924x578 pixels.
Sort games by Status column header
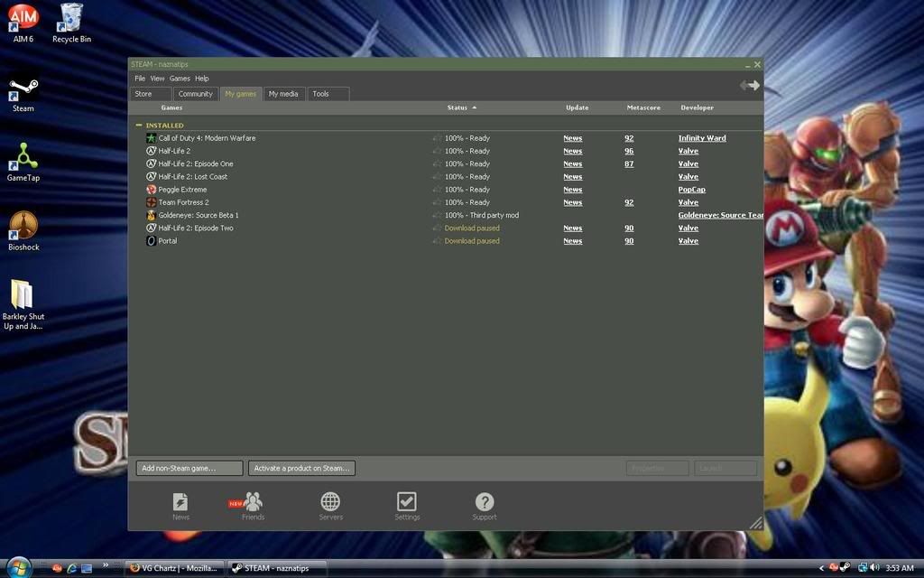point(457,107)
